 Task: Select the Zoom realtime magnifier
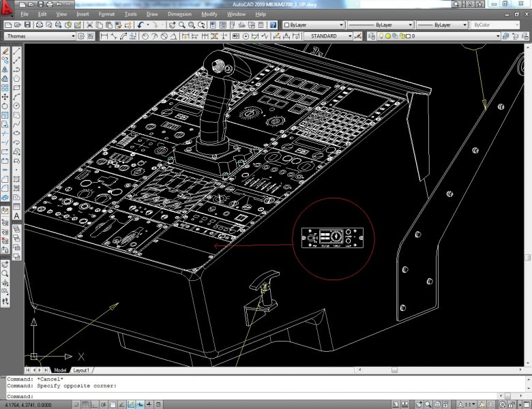(x=182, y=25)
